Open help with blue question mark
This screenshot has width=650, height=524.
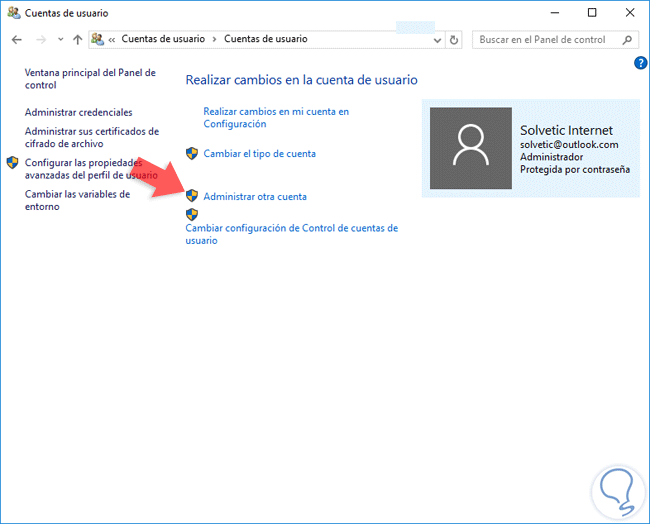coord(640,63)
